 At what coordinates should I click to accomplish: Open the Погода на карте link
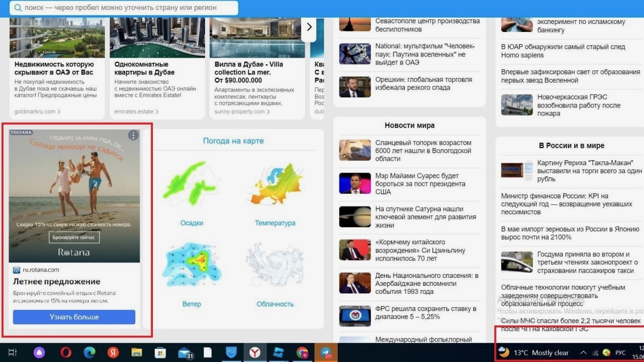(x=233, y=141)
